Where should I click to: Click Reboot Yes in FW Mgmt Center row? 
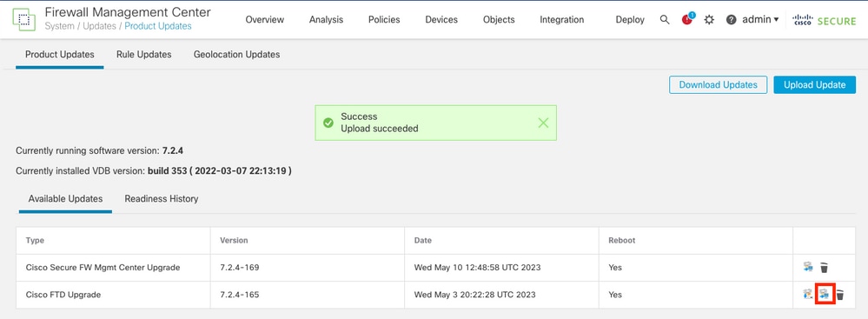(x=615, y=268)
